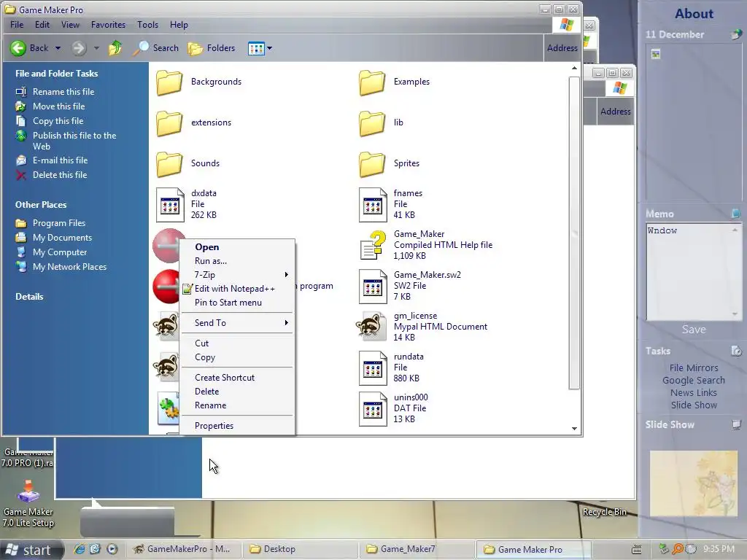Select the rundata file icon

[x=373, y=368]
